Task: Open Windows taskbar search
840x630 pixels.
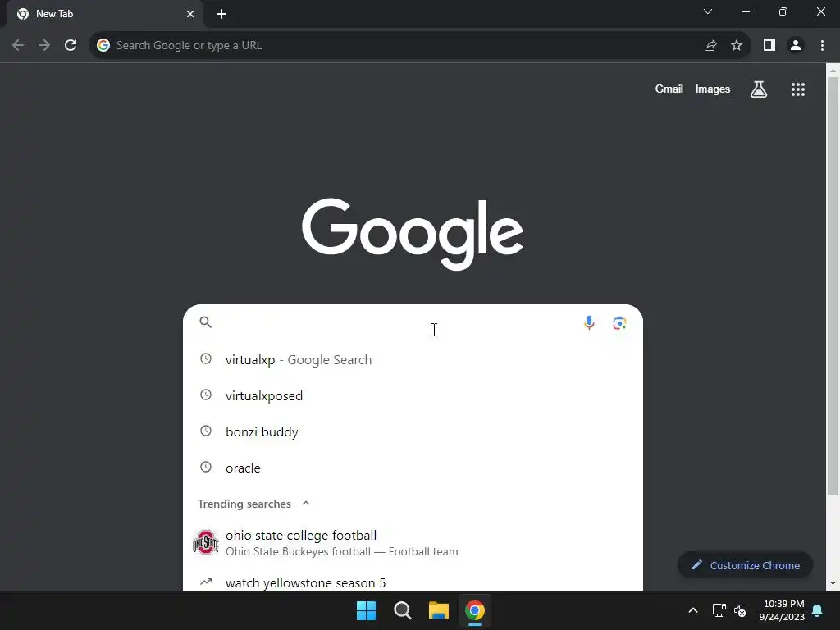Action: coord(402,610)
